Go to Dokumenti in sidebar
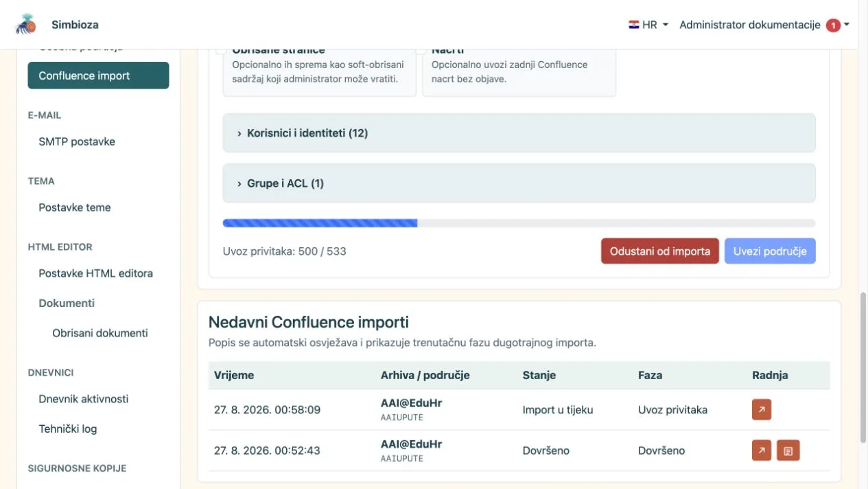The width and height of the screenshot is (868, 489). 67,303
